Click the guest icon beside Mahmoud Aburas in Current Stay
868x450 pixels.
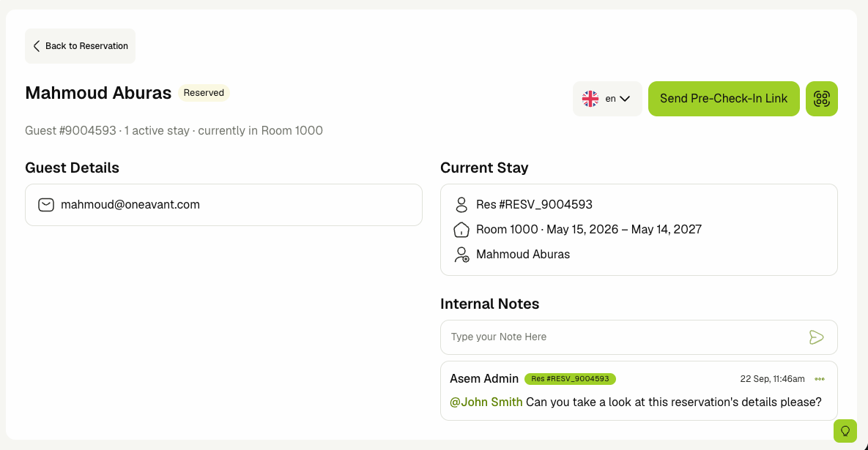pyautogui.click(x=461, y=255)
